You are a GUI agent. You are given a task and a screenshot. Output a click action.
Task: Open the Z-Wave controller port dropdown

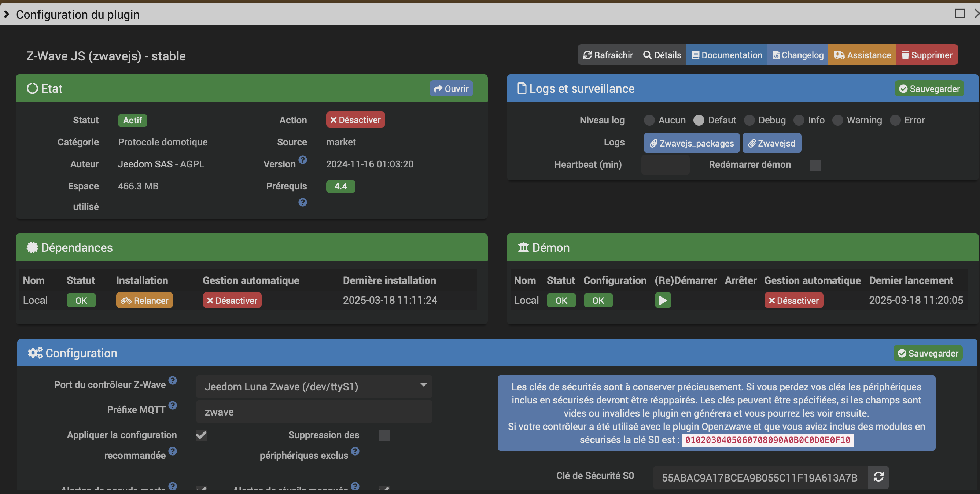(314, 386)
